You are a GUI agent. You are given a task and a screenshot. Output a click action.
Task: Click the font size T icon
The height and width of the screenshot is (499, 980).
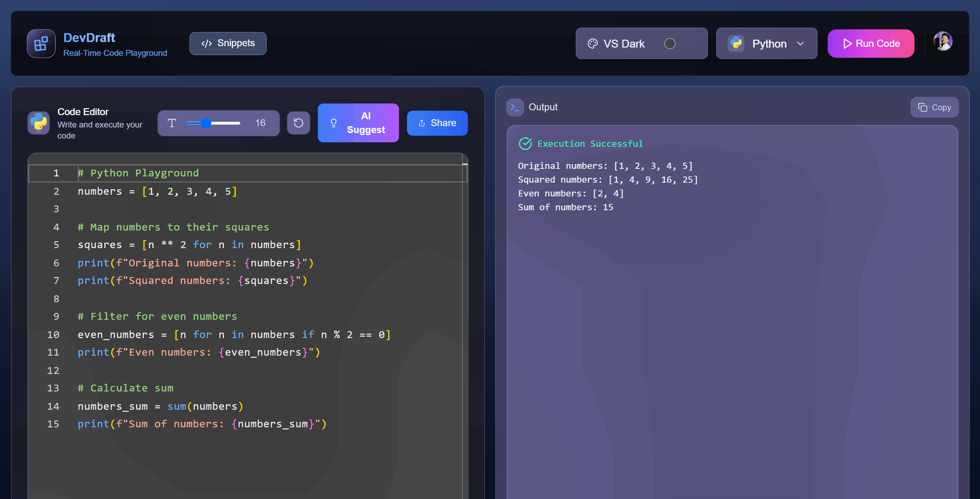tap(172, 123)
